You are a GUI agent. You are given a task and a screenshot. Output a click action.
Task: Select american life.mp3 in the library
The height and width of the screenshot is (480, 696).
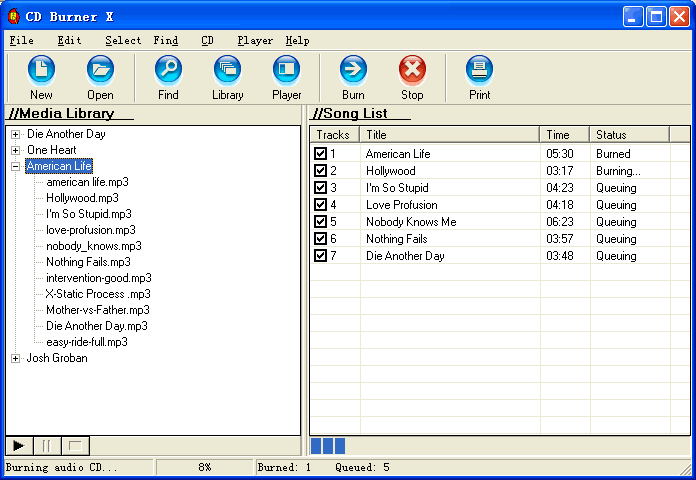(x=87, y=182)
